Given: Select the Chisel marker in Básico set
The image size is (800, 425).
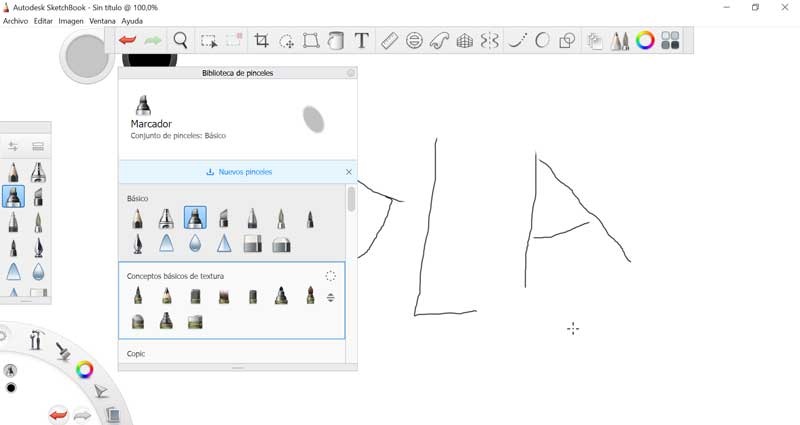Looking at the screenshot, I should click(223, 218).
